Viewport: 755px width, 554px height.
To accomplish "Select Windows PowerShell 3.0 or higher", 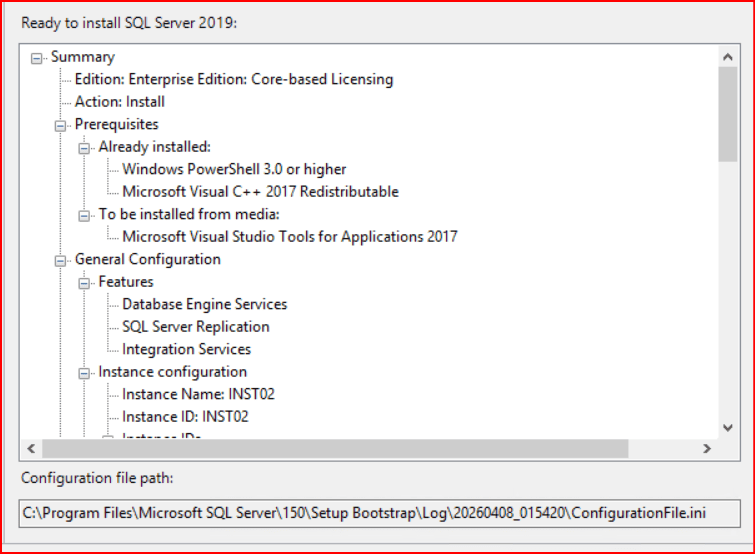I will point(234,169).
